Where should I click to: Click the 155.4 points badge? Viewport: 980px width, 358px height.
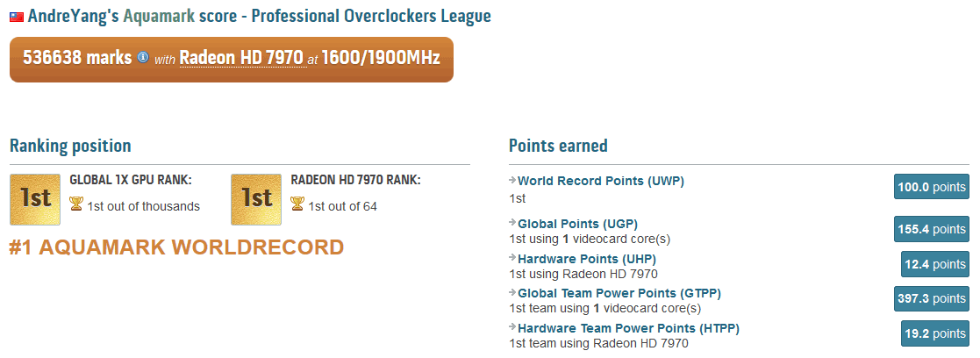pyautogui.click(x=931, y=229)
